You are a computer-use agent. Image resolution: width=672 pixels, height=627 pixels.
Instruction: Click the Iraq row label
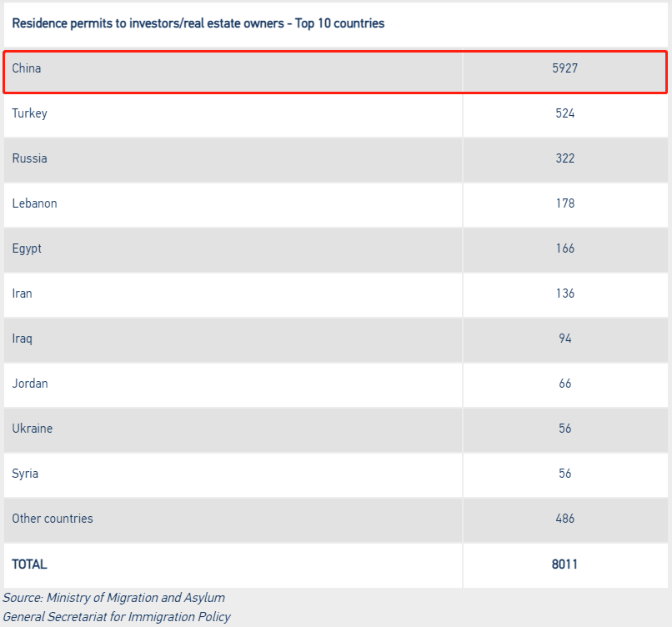[22, 339]
